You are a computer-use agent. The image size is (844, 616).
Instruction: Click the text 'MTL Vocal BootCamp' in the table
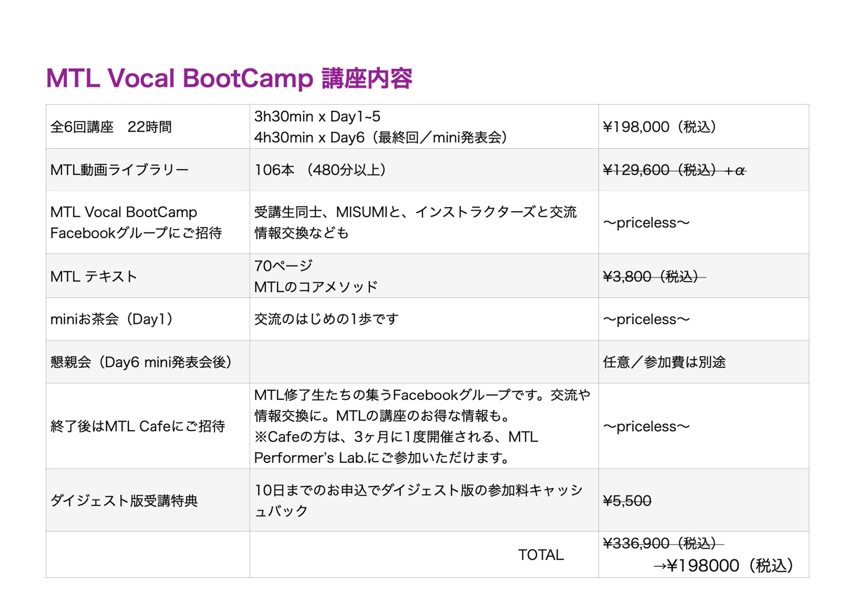(x=123, y=212)
